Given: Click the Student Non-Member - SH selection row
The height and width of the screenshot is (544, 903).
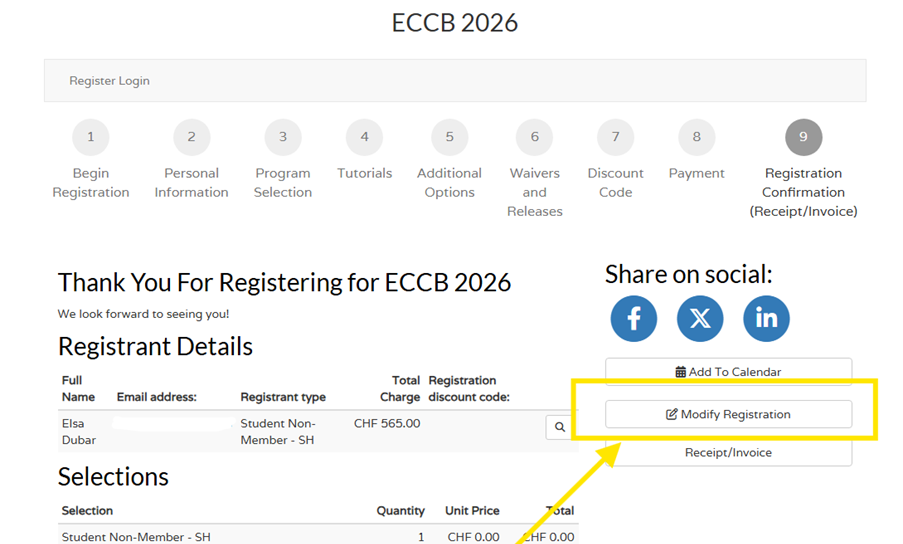Looking at the screenshot, I should tap(136, 537).
